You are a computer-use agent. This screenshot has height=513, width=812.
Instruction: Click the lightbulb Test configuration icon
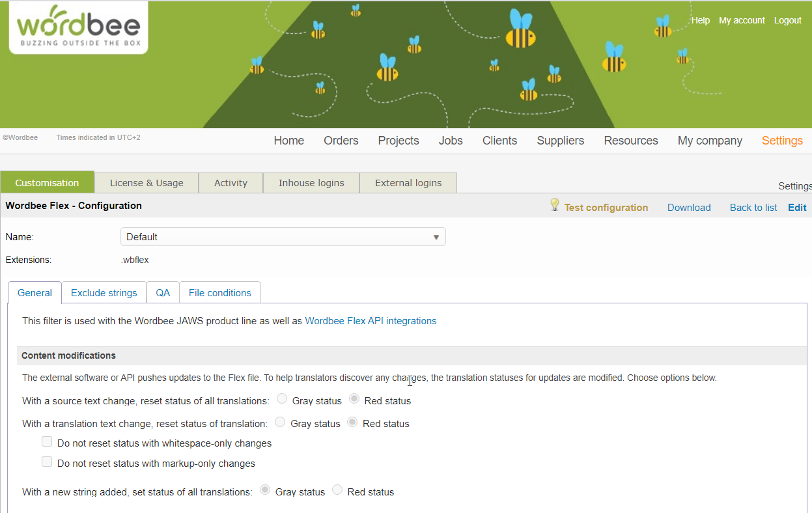[555, 205]
